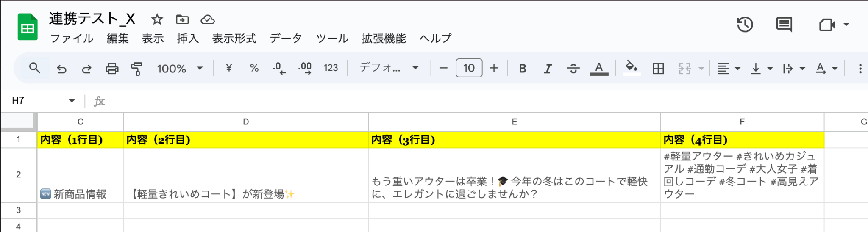
Task: Open the 100% zoom dropdown
Action: click(x=180, y=69)
